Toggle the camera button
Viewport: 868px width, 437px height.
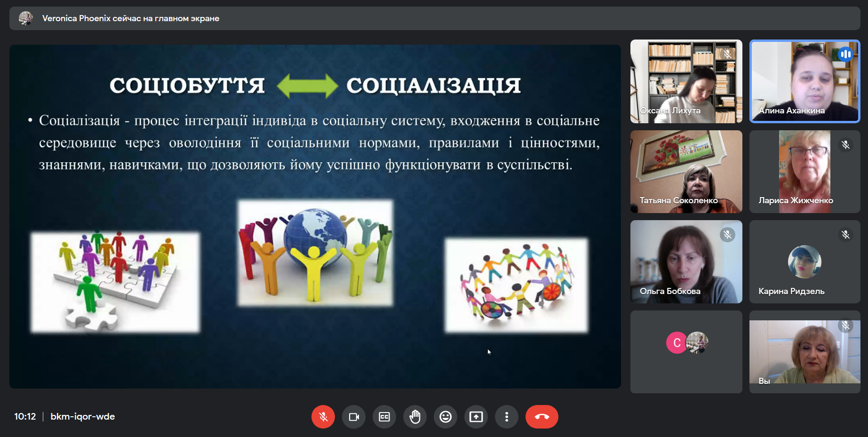coord(354,417)
